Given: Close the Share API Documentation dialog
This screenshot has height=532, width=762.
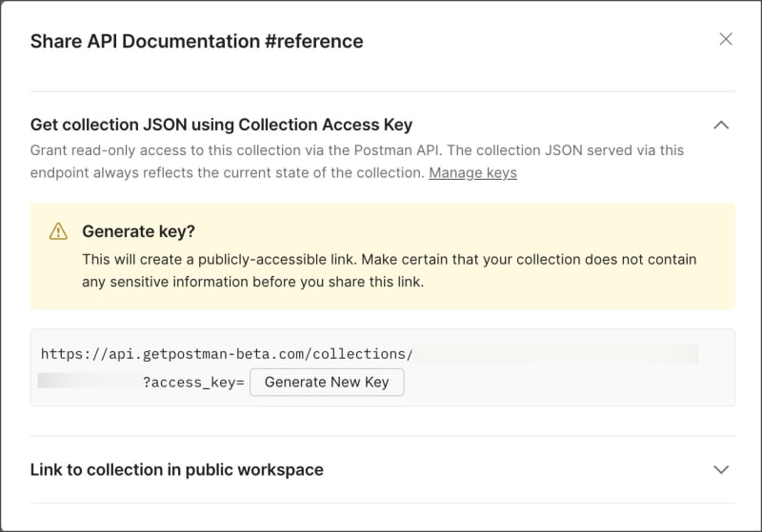Looking at the screenshot, I should pos(726,39).
